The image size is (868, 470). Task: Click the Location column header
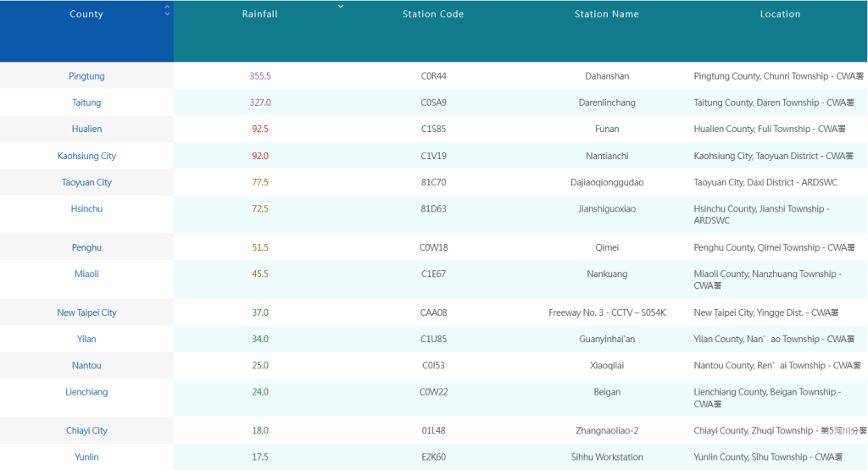coord(780,14)
